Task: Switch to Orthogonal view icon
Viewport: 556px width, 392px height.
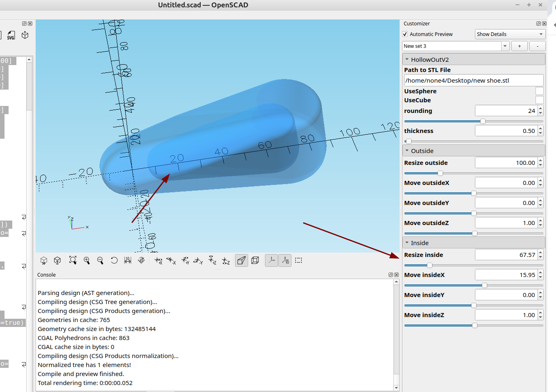Action: [255, 260]
